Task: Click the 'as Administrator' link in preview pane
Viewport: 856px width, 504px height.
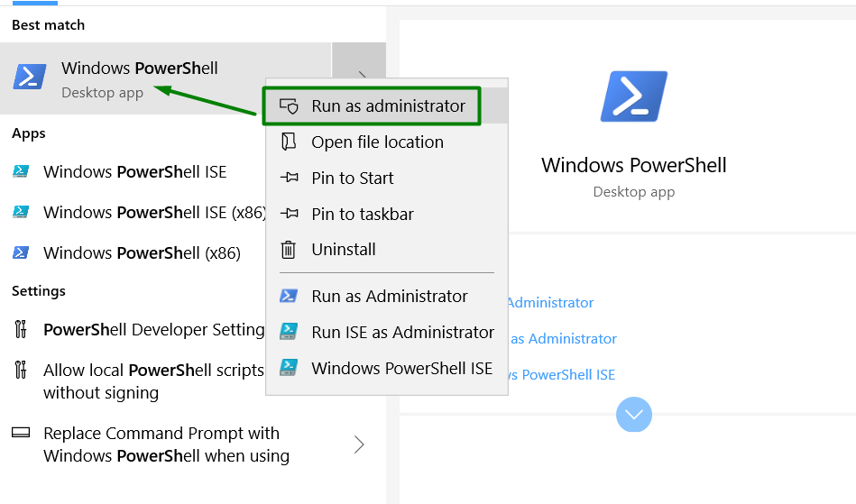Action: [x=563, y=339]
